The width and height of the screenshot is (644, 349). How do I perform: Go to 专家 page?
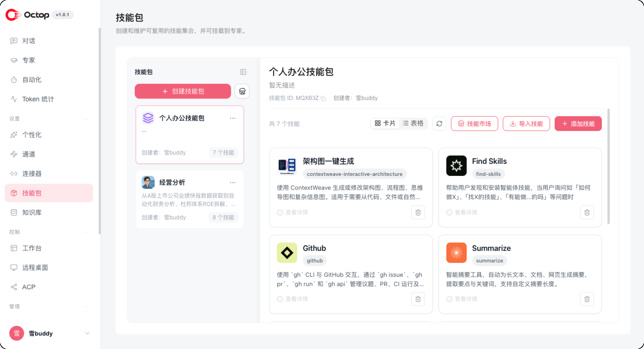pyautogui.click(x=49, y=60)
